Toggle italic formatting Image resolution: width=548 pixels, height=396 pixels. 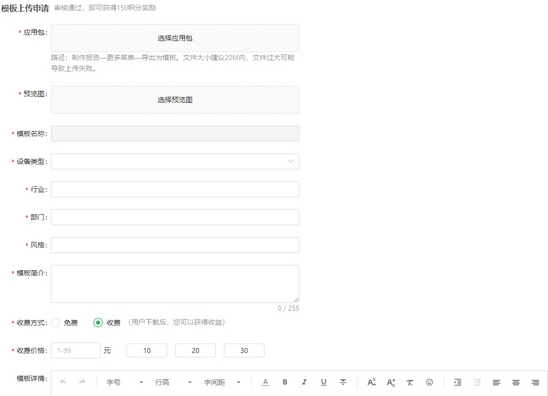click(304, 382)
